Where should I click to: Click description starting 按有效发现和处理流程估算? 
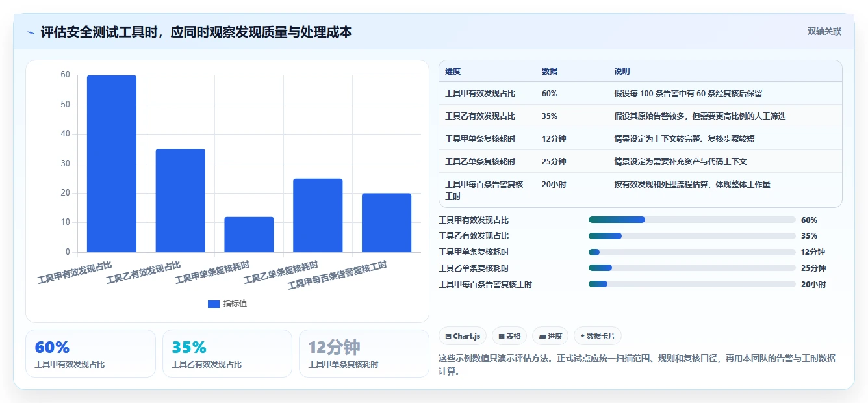[x=693, y=185]
